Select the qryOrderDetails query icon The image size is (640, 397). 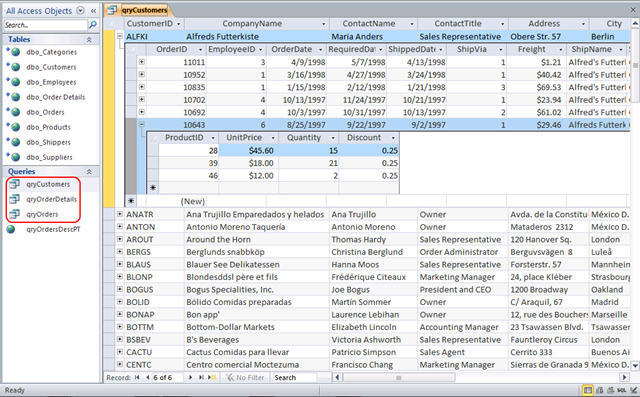pos(14,199)
